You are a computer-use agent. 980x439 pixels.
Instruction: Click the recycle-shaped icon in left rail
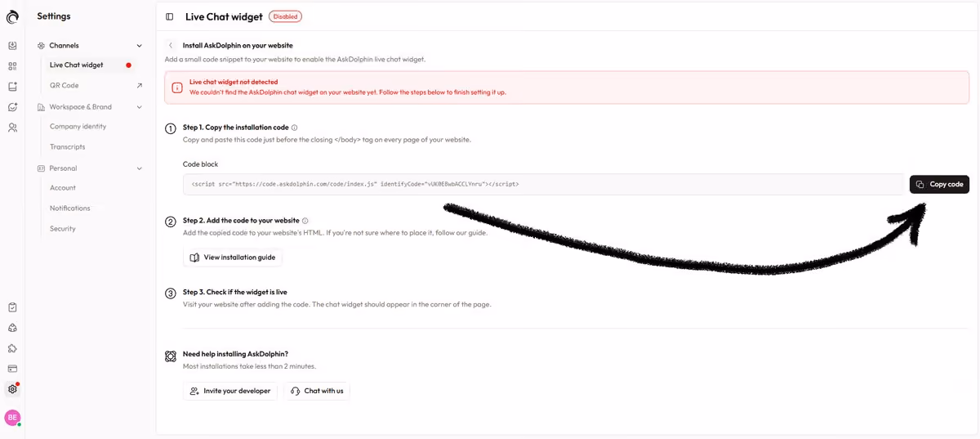(12, 328)
